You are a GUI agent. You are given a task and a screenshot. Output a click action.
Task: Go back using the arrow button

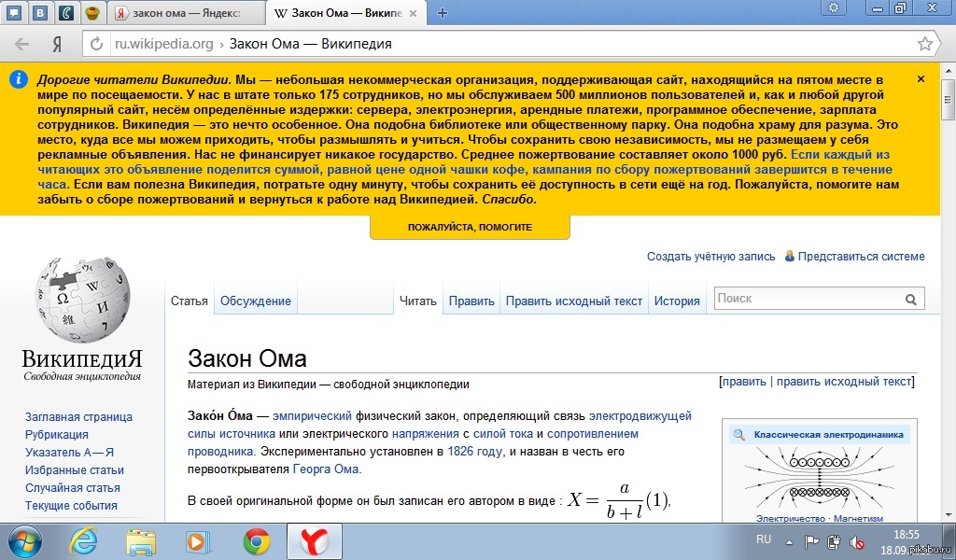pos(21,44)
